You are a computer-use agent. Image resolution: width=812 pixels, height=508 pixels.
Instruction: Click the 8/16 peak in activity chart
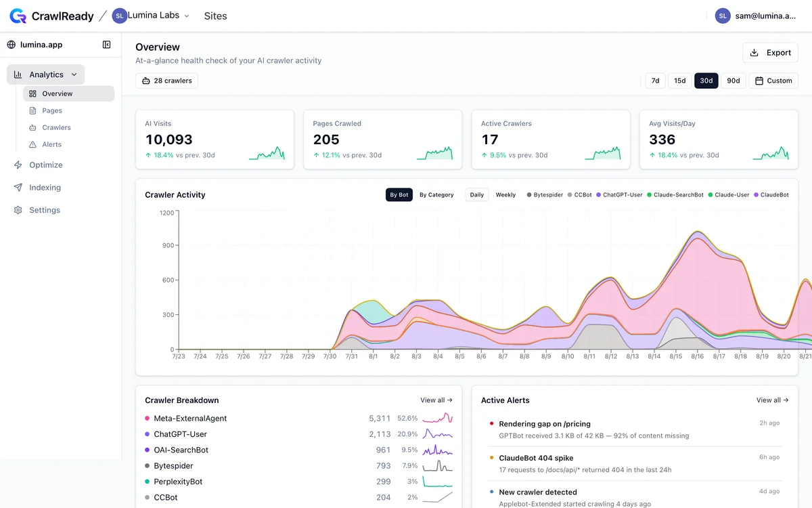point(698,232)
